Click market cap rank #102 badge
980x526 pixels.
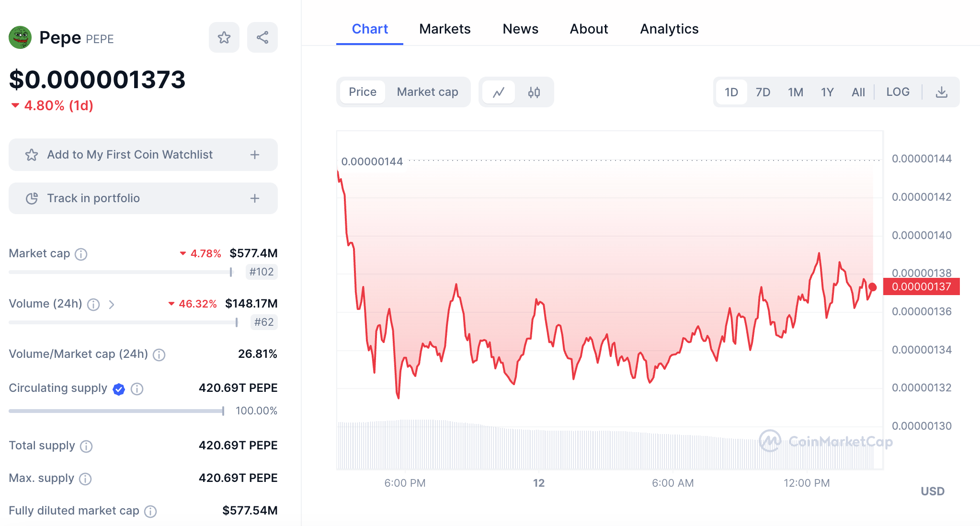point(262,272)
